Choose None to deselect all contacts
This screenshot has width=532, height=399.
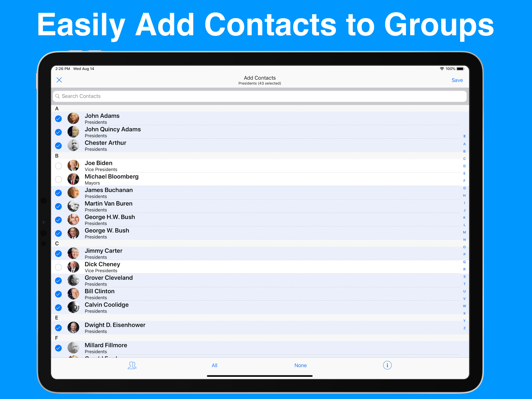(300, 365)
